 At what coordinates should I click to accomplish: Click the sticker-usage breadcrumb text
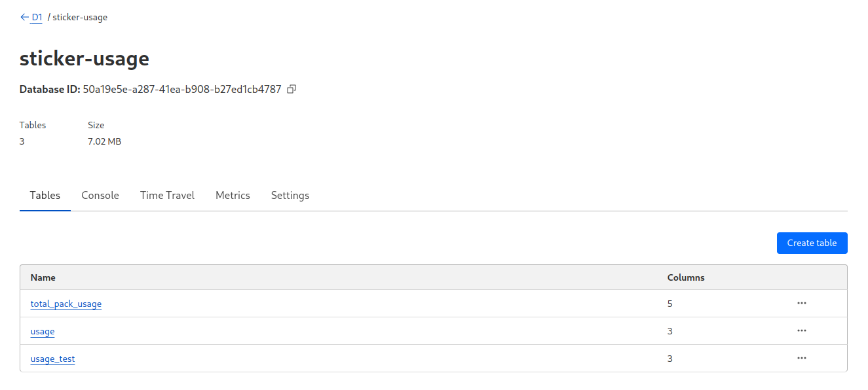80,18
